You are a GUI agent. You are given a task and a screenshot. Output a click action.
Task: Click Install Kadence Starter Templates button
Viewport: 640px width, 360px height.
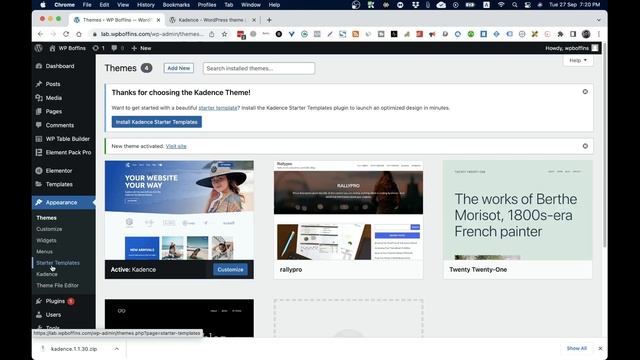click(x=157, y=122)
